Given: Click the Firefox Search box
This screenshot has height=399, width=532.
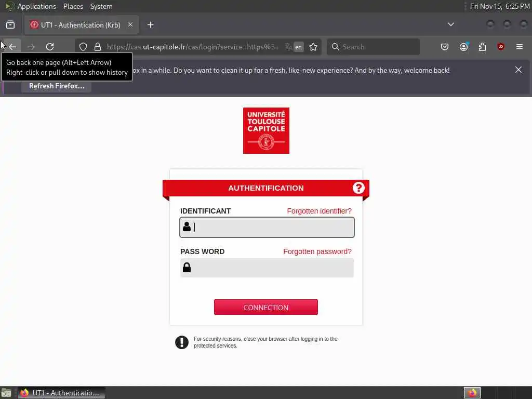Looking at the screenshot, I should [x=373, y=47].
